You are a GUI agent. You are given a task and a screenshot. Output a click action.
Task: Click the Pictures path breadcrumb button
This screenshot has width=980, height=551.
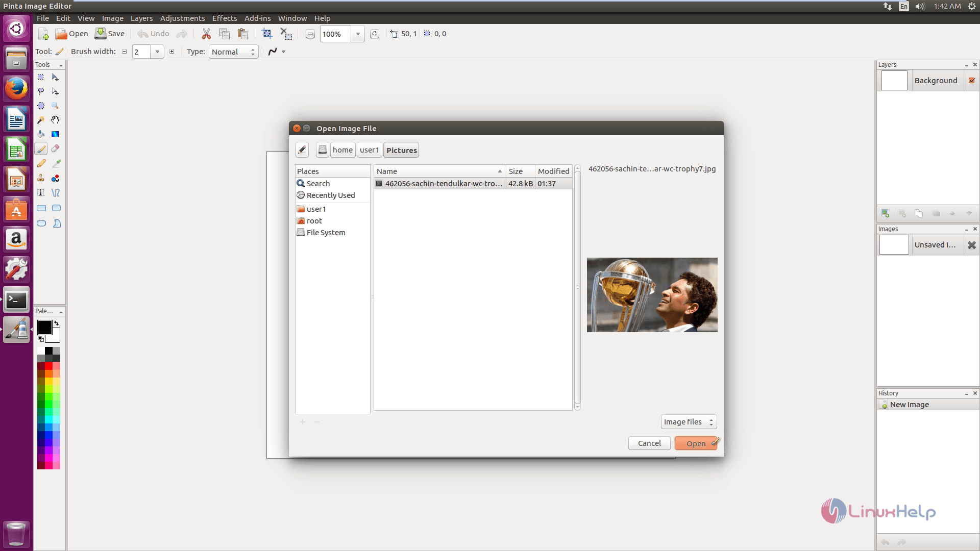tap(401, 150)
